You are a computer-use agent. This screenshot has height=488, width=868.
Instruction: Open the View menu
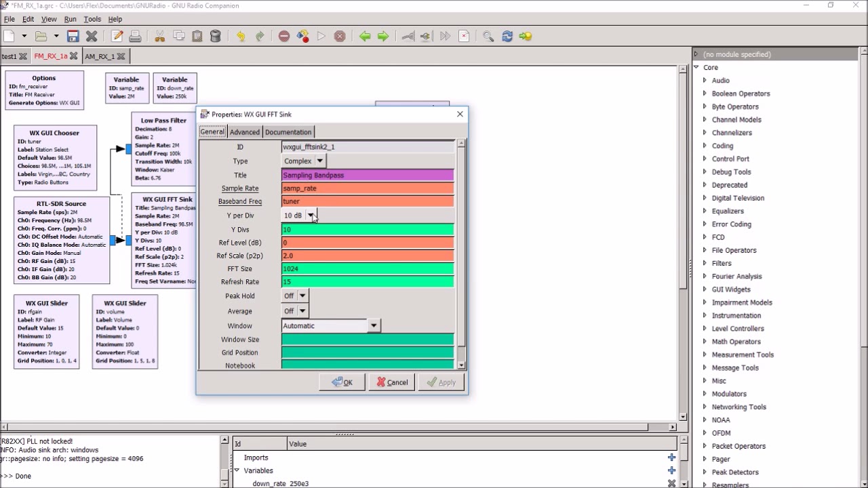click(x=49, y=19)
